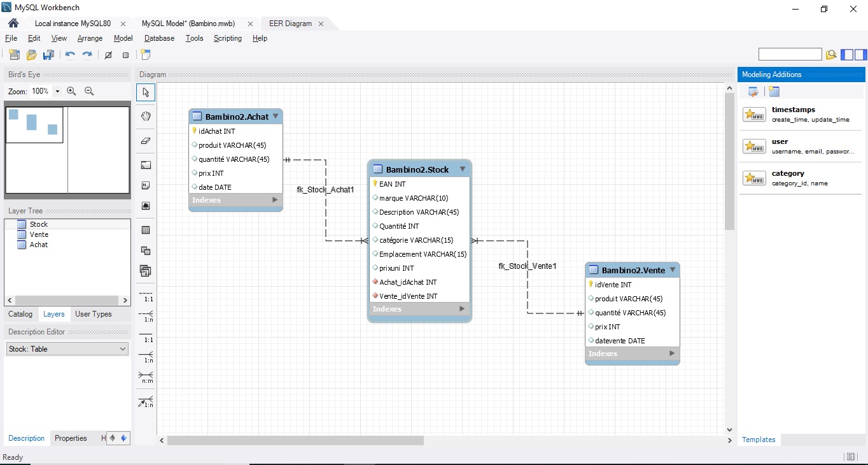
Task: Toggle the right sidebar visibility button
Action: point(860,55)
